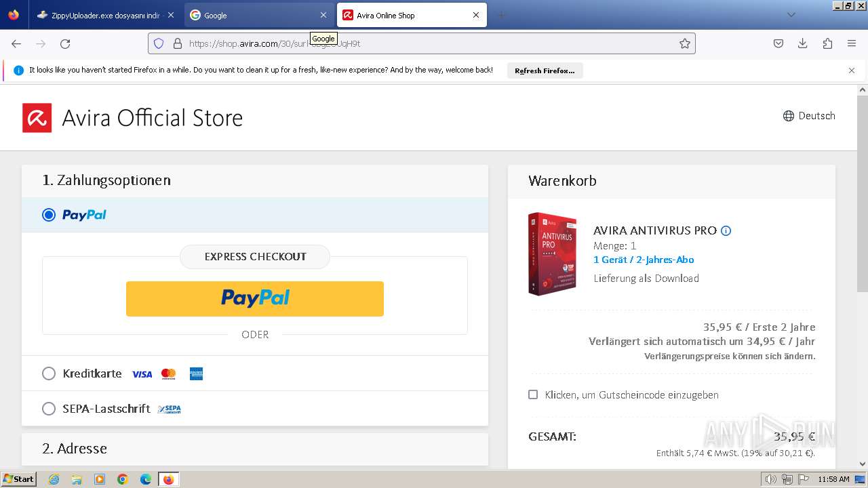Open the Firefox application menu
This screenshot has width=868, height=488.
pos(852,43)
